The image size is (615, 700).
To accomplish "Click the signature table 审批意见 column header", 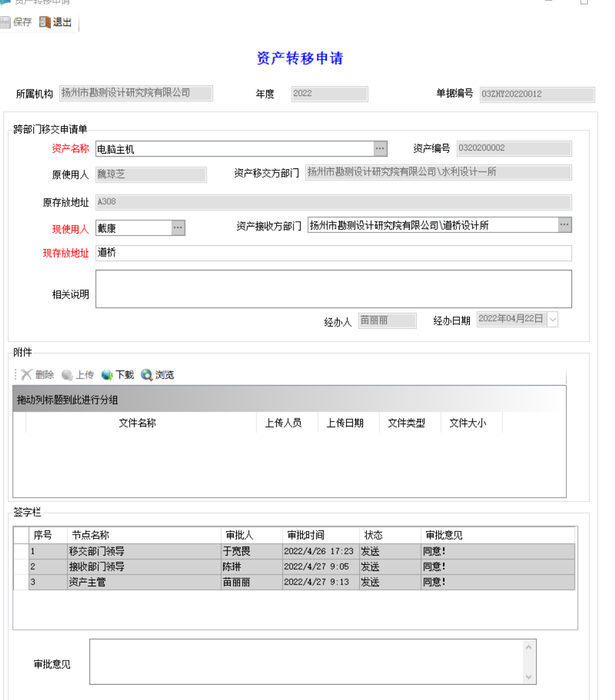I will [498, 535].
